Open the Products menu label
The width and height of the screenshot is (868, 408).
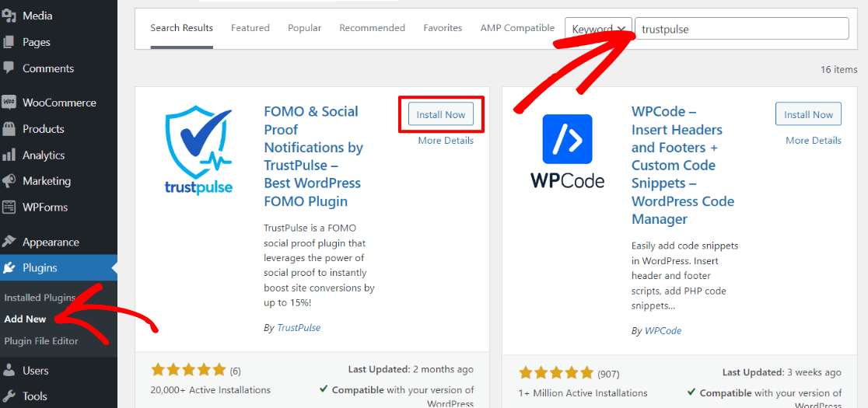point(44,129)
